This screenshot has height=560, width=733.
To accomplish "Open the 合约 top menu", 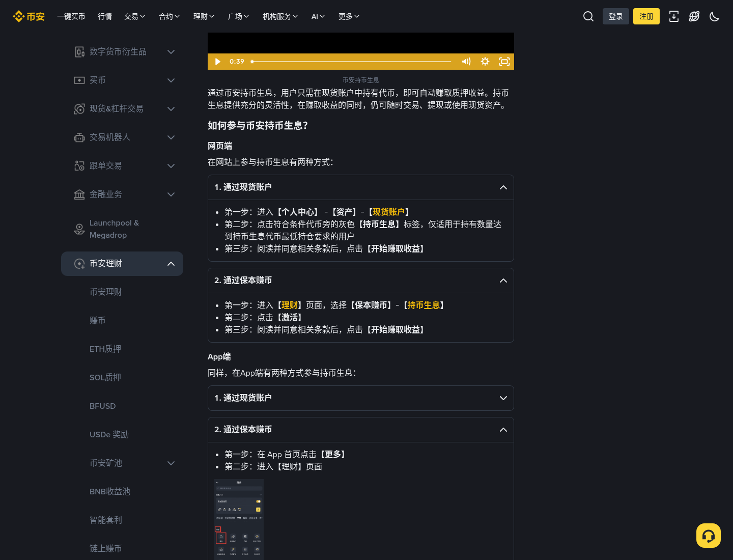I will click(170, 16).
